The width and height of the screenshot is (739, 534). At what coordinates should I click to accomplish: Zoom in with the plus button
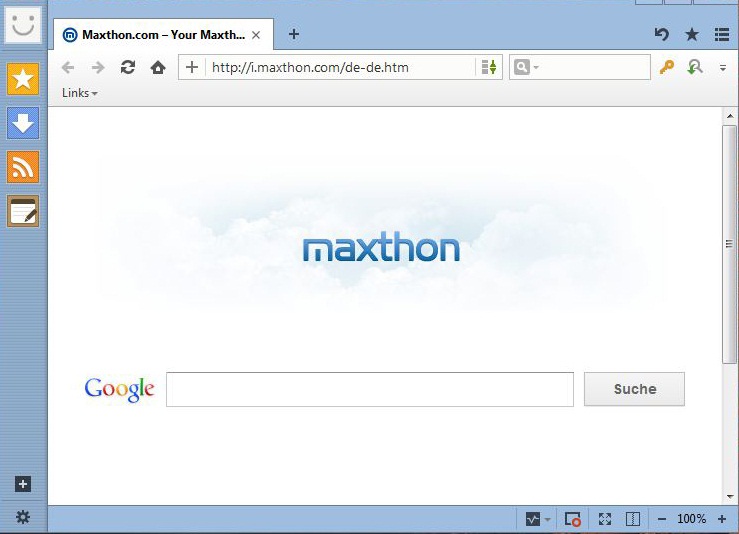point(722,519)
